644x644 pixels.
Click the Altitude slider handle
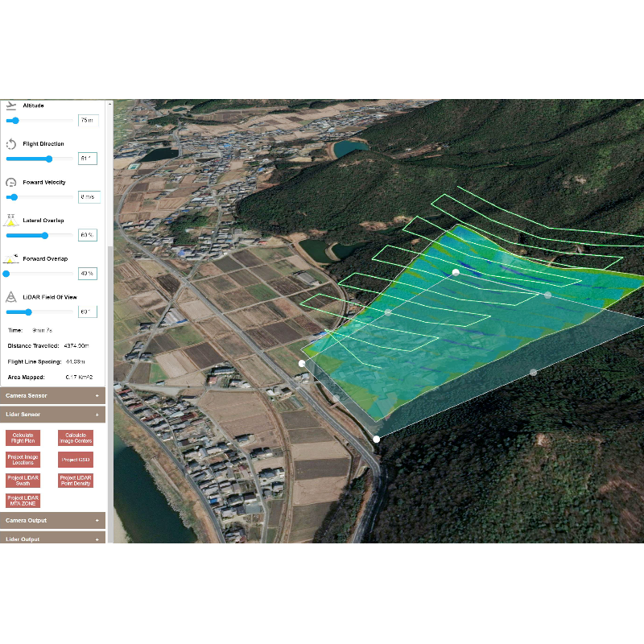pyautogui.click(x=14, y=121)
